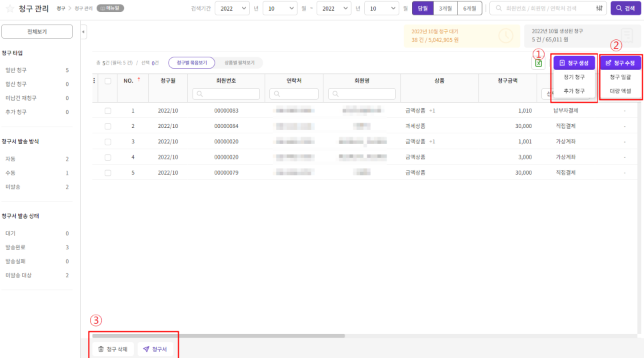Export the list with the Excel icon

coord(539,63)
